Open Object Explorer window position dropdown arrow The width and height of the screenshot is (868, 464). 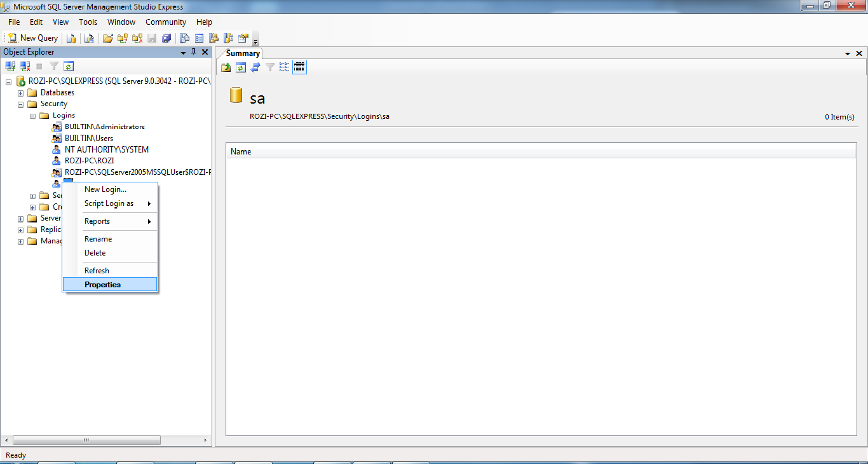click(x=183, y=52)
